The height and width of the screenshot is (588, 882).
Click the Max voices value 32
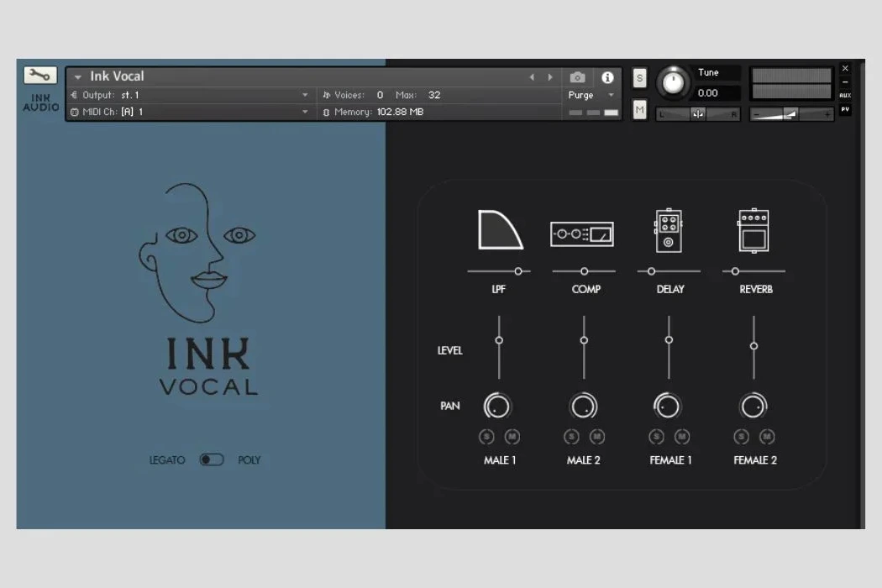click(x=434, y=95)
